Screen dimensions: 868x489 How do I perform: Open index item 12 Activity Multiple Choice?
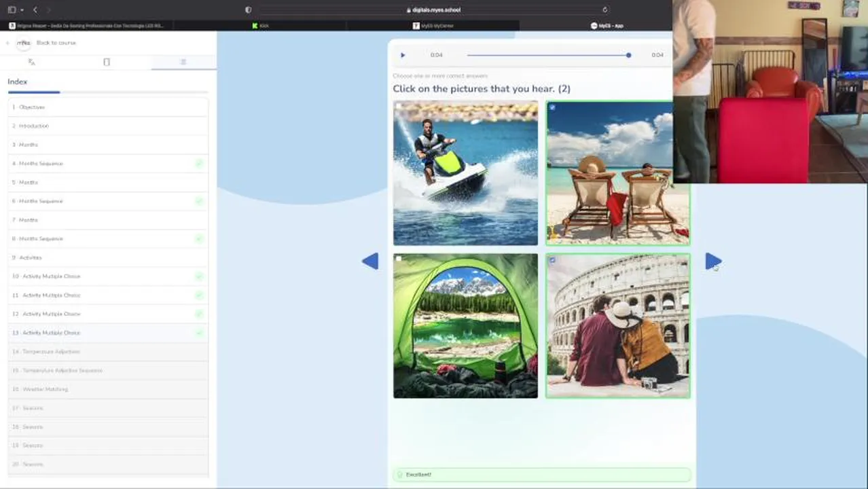(x=108, y=314)
